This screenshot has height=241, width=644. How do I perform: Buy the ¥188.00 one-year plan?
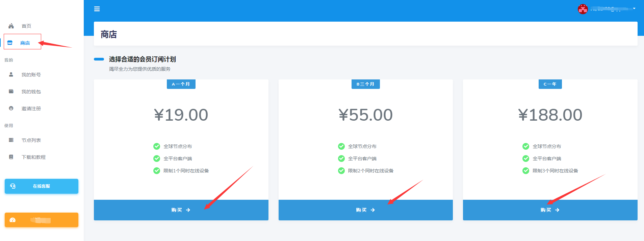[550, 210]
